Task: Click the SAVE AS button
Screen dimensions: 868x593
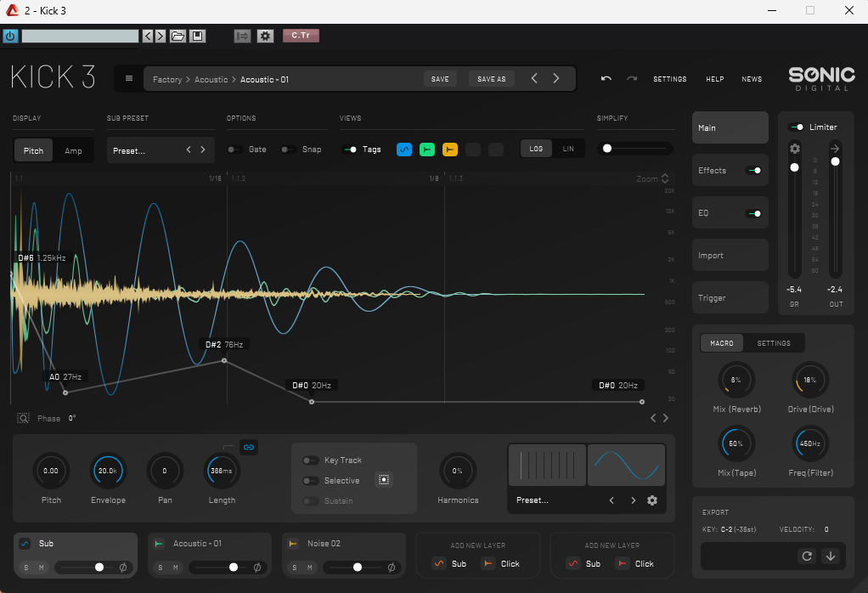Action: [x=492, y=79]
